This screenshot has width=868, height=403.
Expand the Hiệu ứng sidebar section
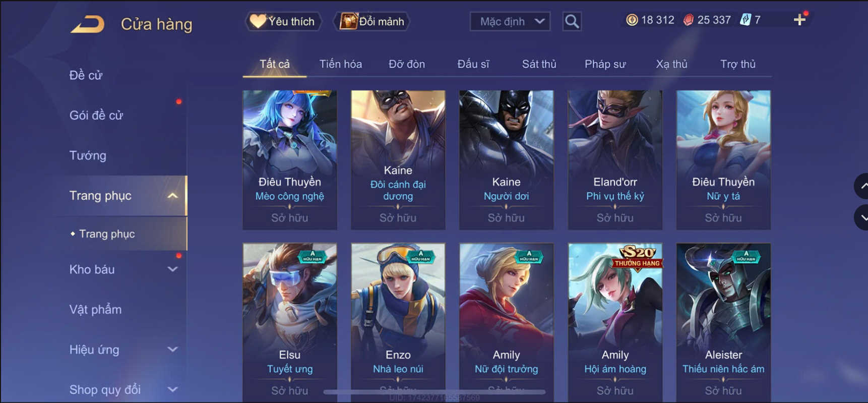[172, 350]
